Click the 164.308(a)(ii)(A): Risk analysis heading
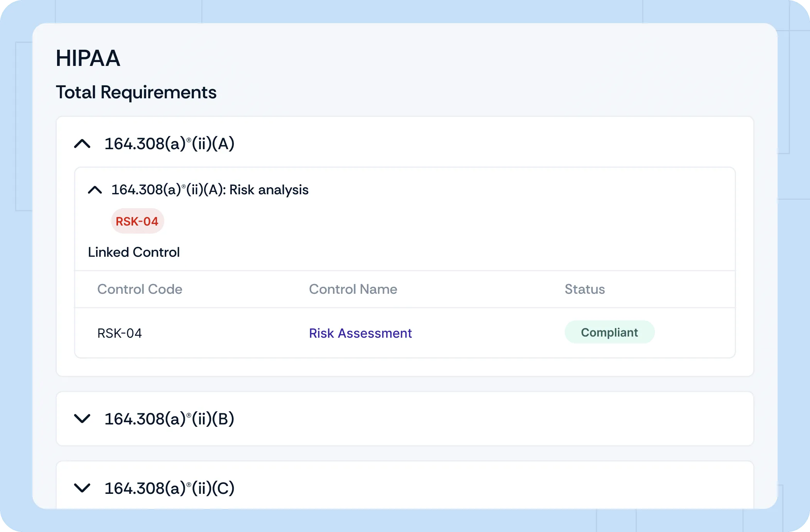The height and width of the screenshot is (532, 810). pyautogui.click(x=210, y=190)
